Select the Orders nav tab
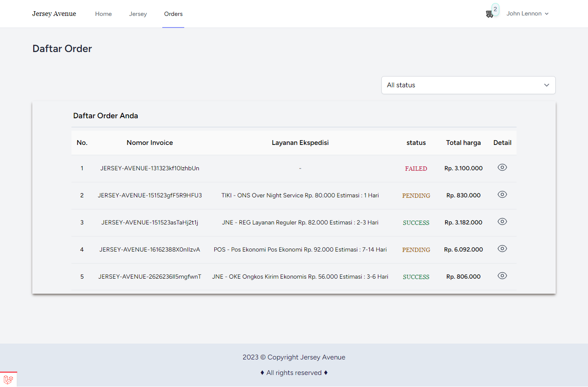 [x=173, y=14]
